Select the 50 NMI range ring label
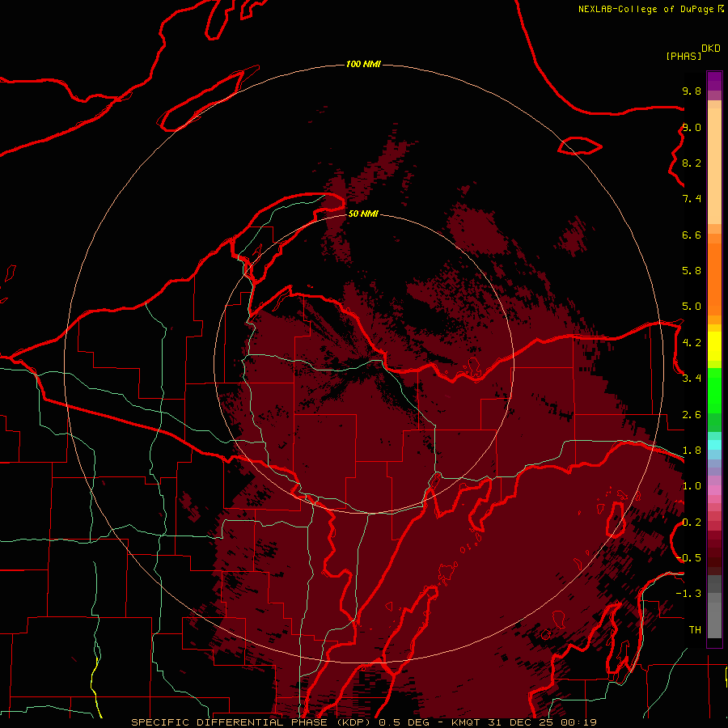 point(363,214)
